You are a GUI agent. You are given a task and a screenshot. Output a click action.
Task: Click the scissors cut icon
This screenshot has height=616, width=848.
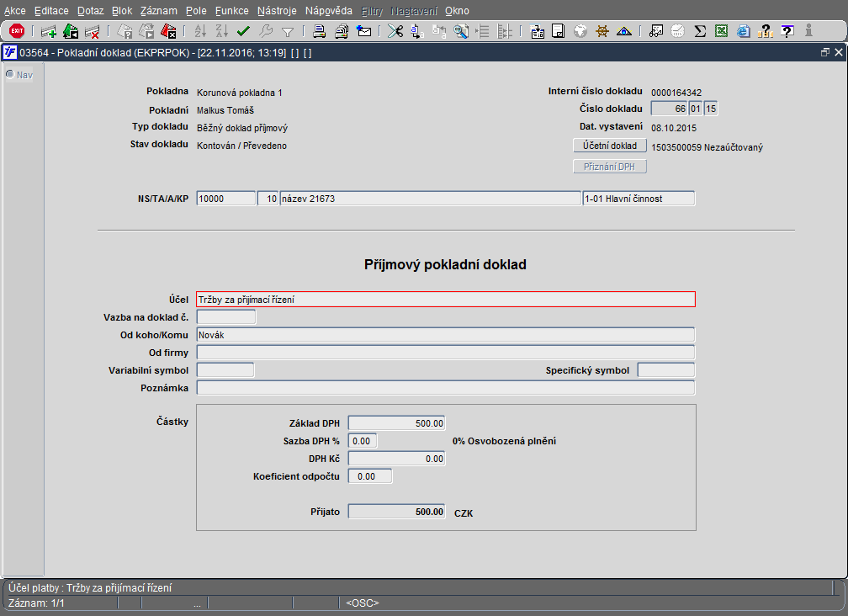pos(395,31)
